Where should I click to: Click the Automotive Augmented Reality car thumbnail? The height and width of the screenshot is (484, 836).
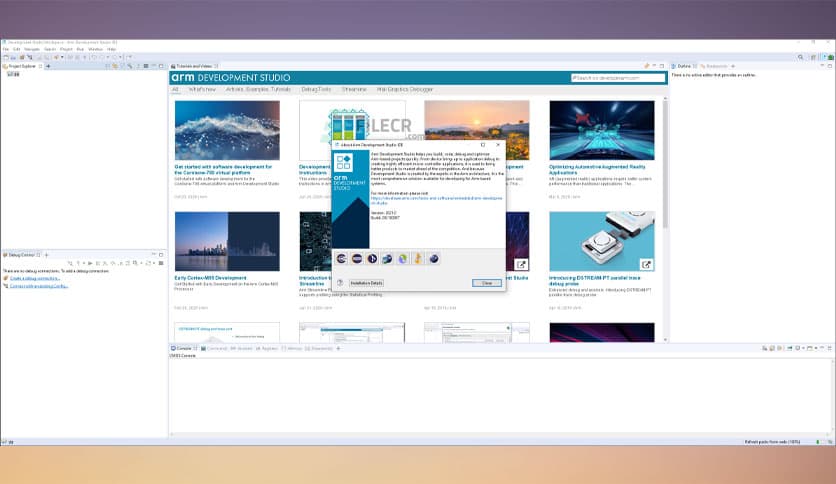pos(602,130)
